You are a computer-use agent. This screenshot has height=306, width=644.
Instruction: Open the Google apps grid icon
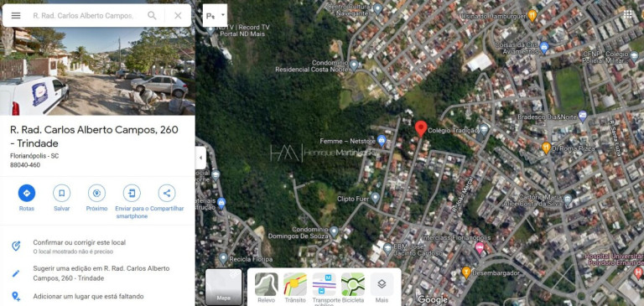tap(627, 15)
